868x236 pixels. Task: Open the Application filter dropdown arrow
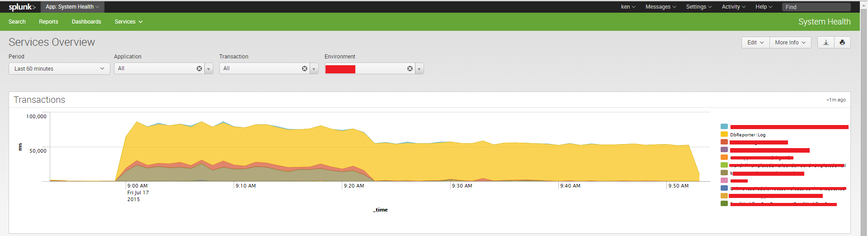click(x=209, y=69)
